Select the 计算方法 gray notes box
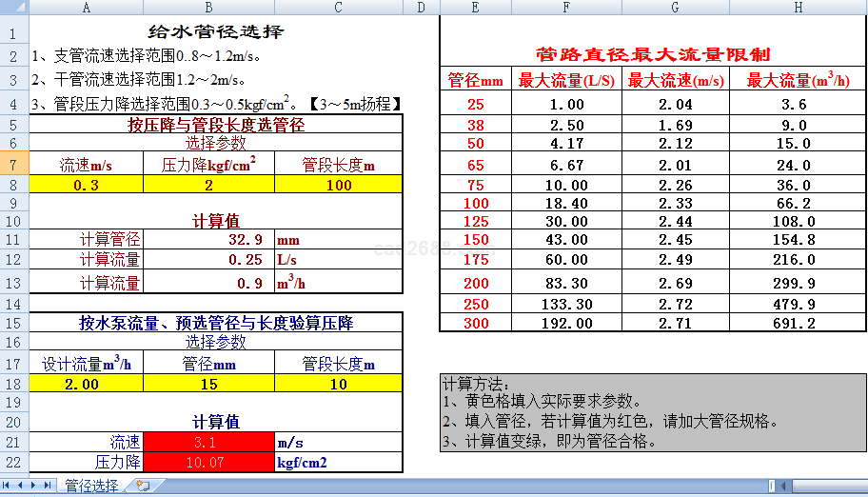The height and width of the screenshot is (497, 868). point(653,412)
